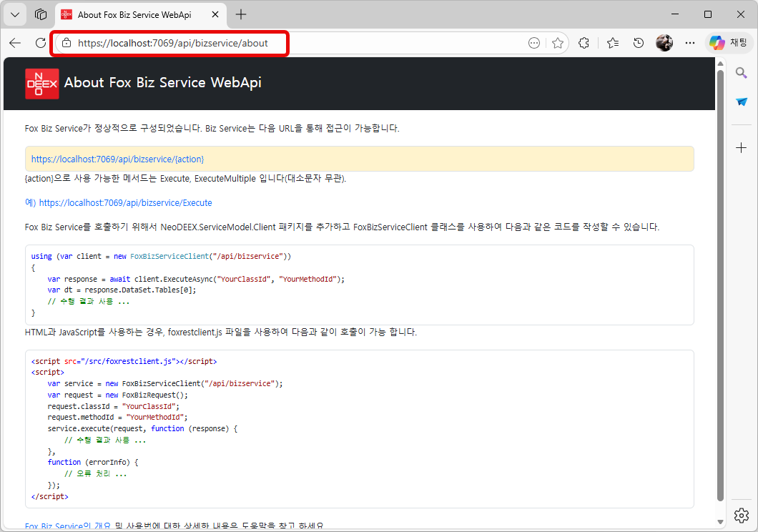Click the NeoDEEX.ServiceModel.Client package sentence
Viewport: 758px width, 532px height.
[x=342, y=227]
